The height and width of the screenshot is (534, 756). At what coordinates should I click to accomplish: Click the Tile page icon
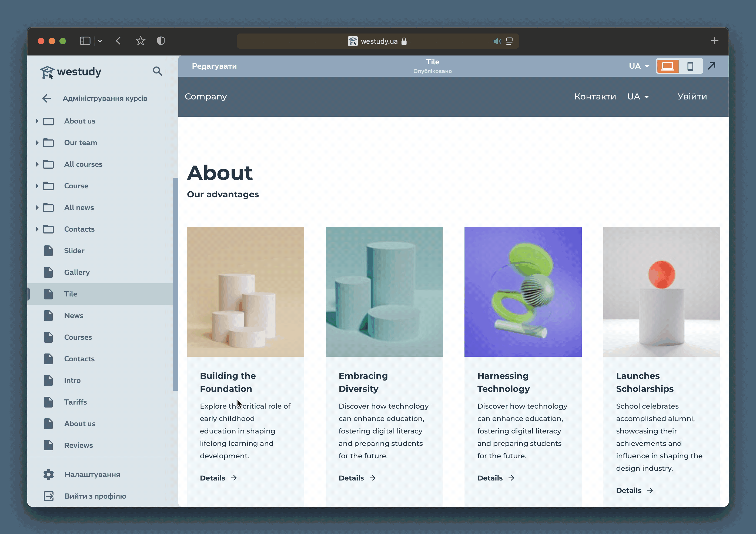pos(48,294)
